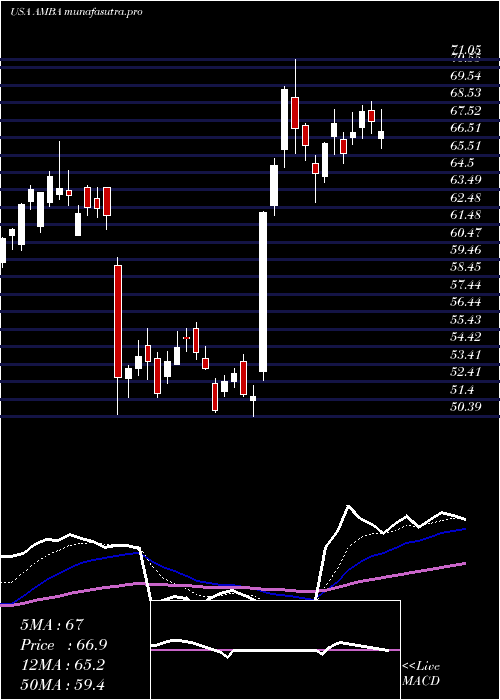The image size is (500, 700).
Task: Click the <<Live MACD label
Action: tap(421, 674)
